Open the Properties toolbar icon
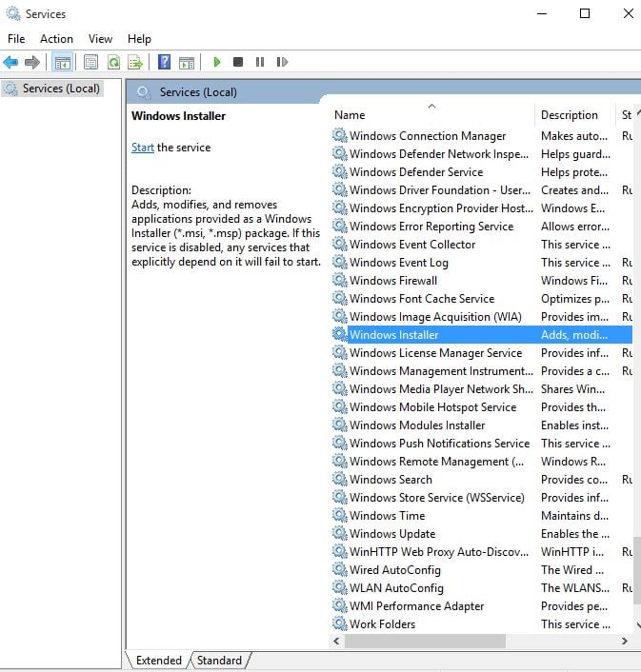The width and height of the screenshot is (641, 672). pyautogui.click(x=90, y=63)
